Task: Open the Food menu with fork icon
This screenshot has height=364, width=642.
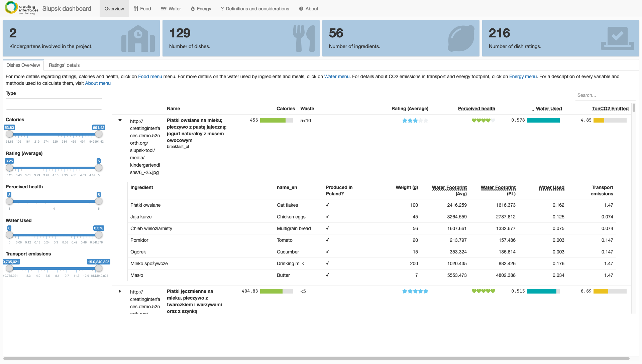Action: pos(142,9)
